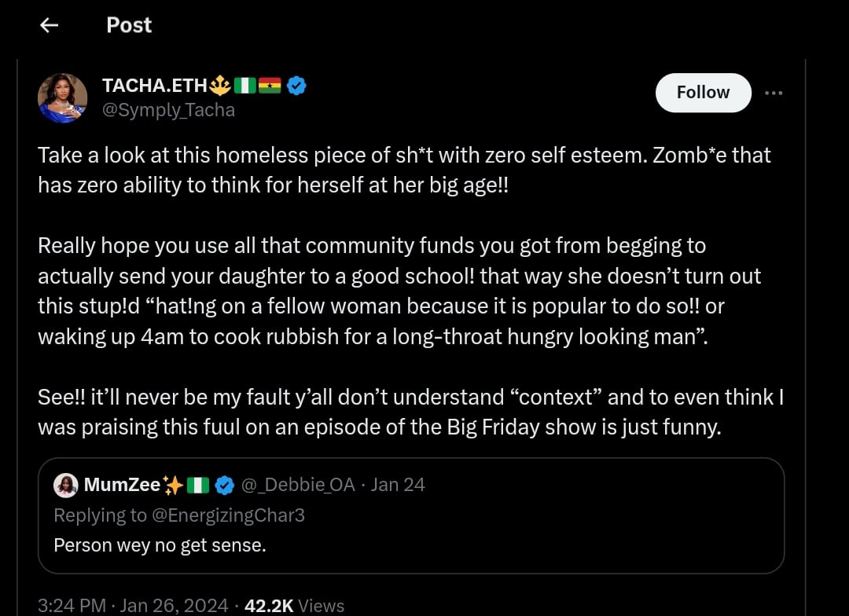Click the Nigerian flag beside TACHA.ETH name
This screenshot has height=616, width=849.
[x=245, y=86]
